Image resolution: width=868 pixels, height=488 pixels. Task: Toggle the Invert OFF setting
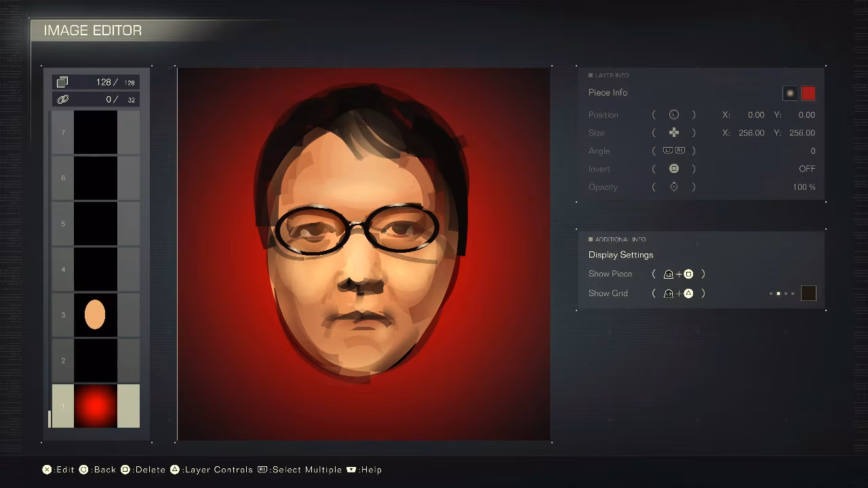pyautogui.click(x=806, y=169)
